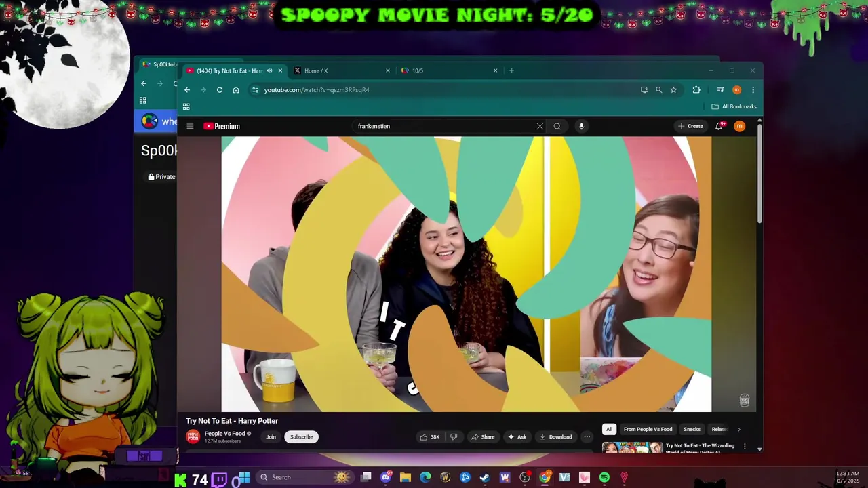Open the Wizarding World video thumbnail
Screen dimensions: 868x488
pyautogui.click(x=632, y=447)
